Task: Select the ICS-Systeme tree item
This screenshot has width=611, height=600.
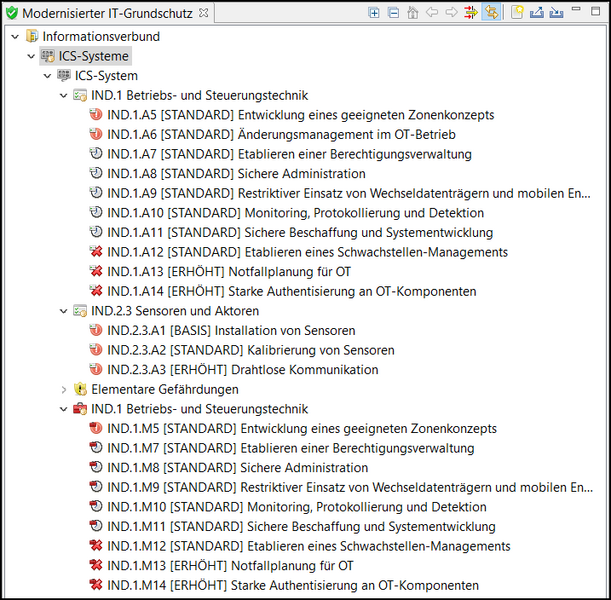Action: click(x=94, y=56)
